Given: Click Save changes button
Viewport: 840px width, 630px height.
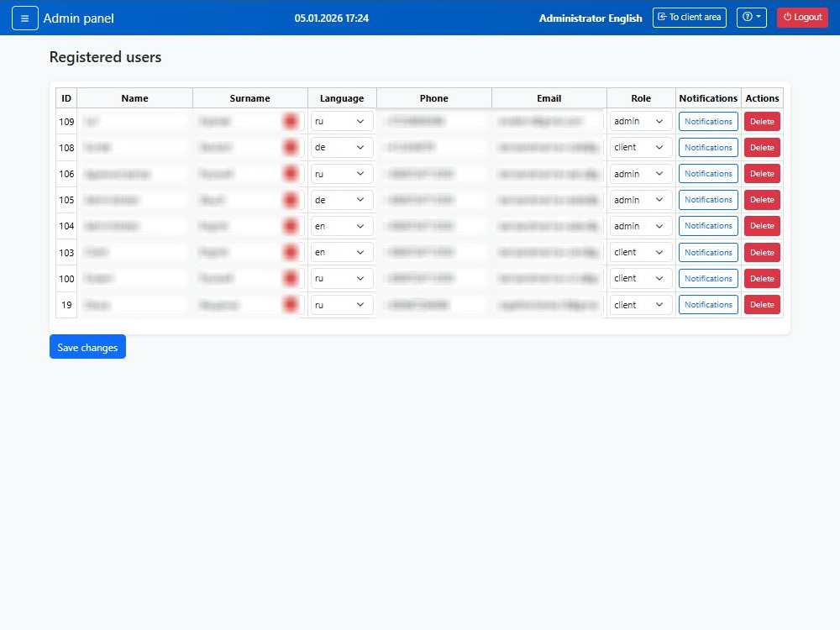Looking at the screenshot, I should (x=87, y=347).
